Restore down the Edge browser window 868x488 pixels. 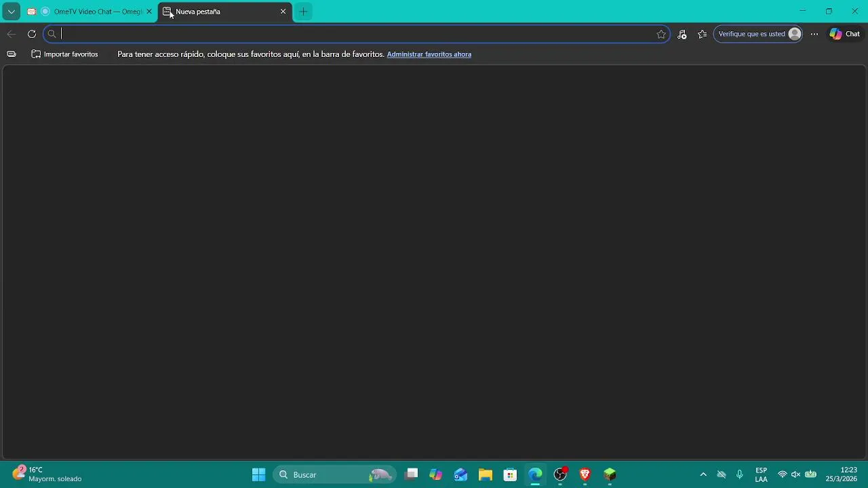coord(829,12)
